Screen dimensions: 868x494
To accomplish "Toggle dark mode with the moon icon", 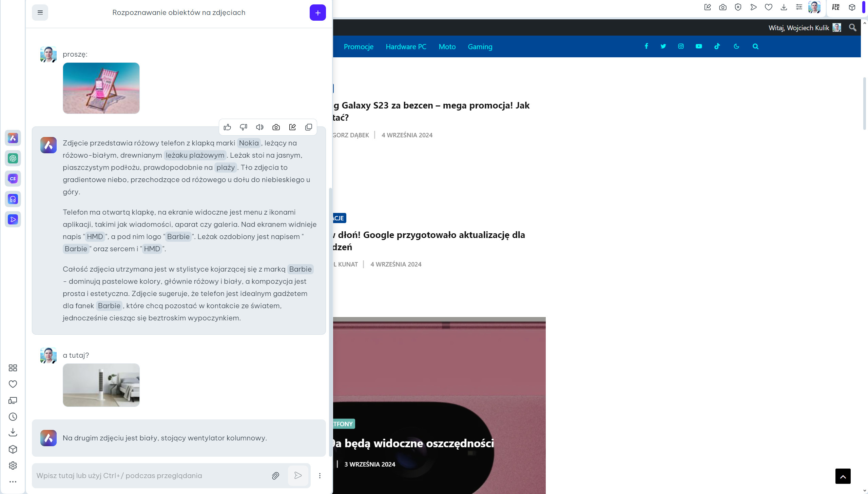I will (x=736, y=46).
